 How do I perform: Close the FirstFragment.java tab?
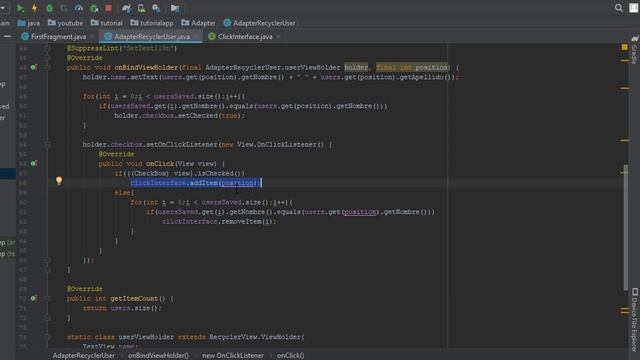(x=93, y=37)
